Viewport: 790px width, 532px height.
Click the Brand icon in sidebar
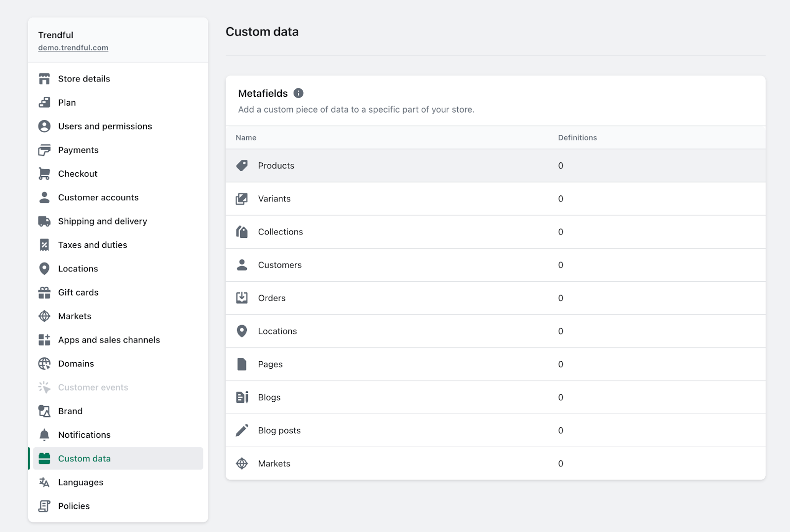pos(44,411)
